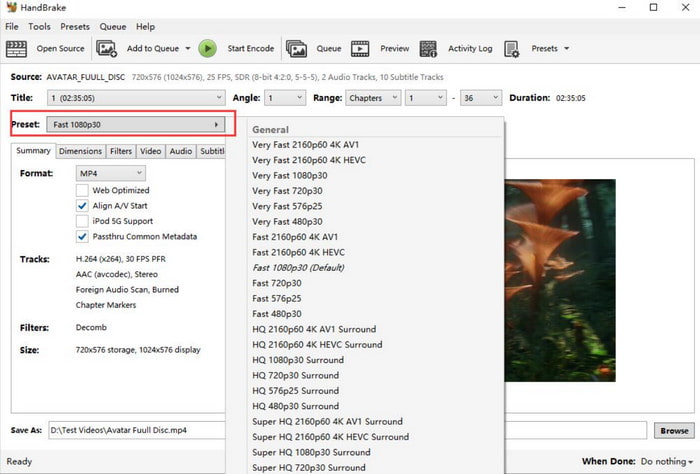Screen dimensions: 700x474
Task: Select preset HQ 720p30 Surround
Action: (x=296, y=376)
